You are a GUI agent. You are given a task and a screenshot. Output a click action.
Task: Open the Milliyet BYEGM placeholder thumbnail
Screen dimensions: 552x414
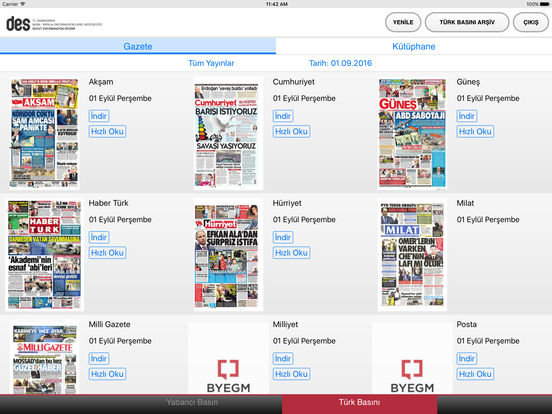coord(228,358)
